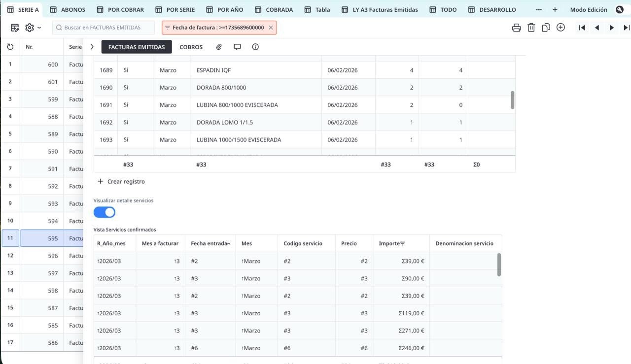
Task: Switch to the POR COBRAR tab
Action: [125, 9]
